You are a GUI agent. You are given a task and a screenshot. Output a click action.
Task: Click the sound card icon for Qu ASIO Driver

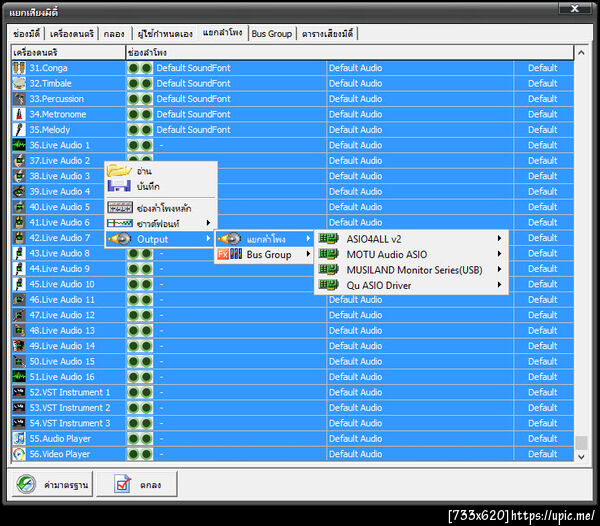329,285
